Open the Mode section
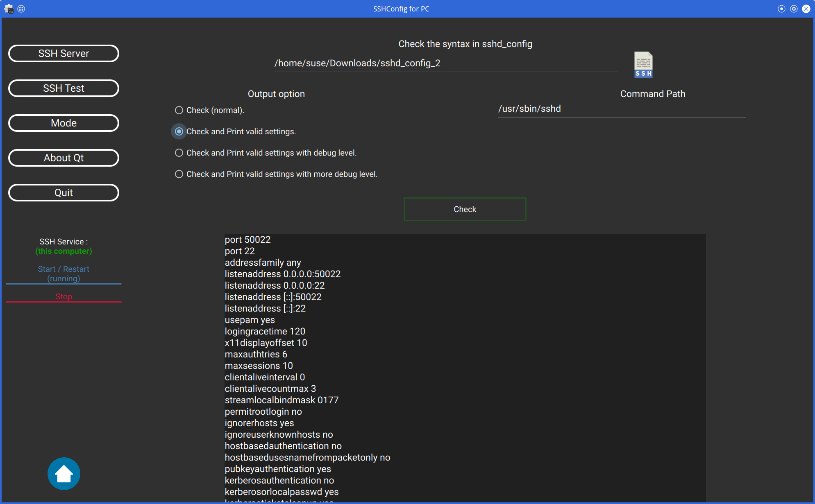The height and width of the screenshot is (504, 815). [x=64, y=123]
